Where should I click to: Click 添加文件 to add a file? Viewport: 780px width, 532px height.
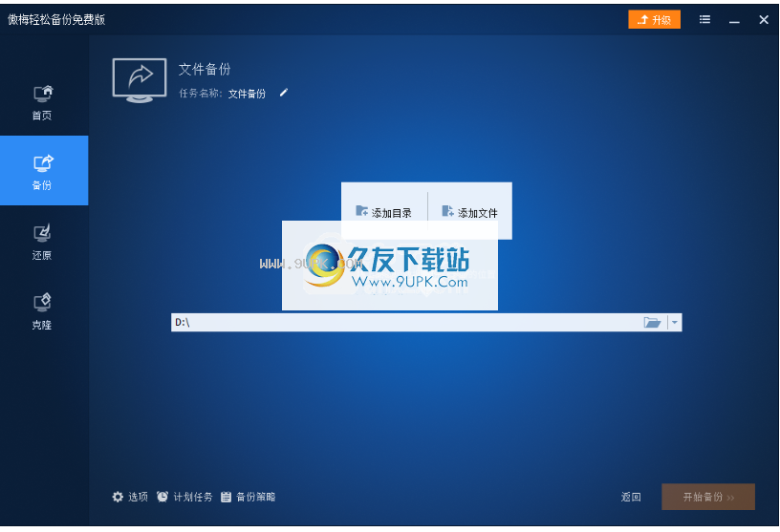tap(469, 212)
